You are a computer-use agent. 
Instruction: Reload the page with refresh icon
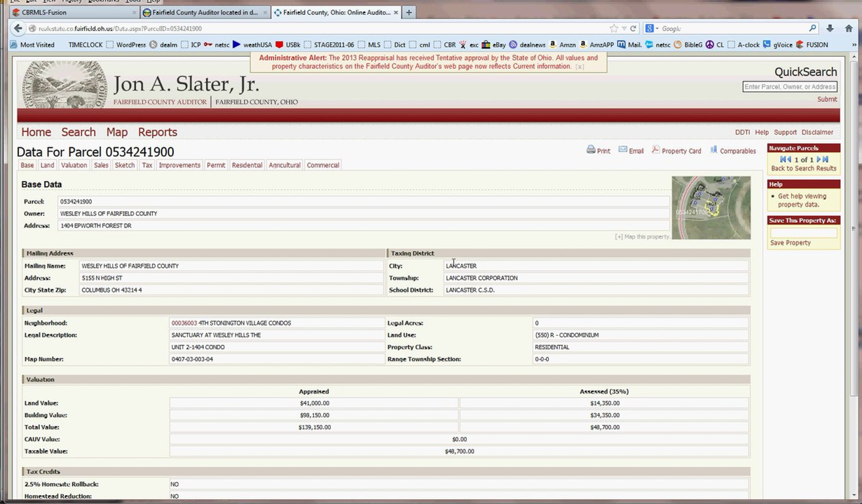(633, 28)
